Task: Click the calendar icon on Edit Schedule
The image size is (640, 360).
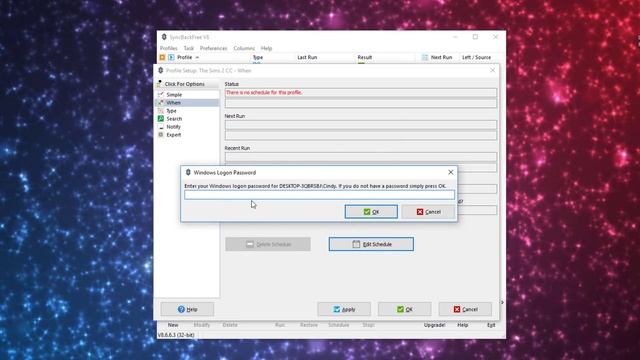Action: pos(356,244)
